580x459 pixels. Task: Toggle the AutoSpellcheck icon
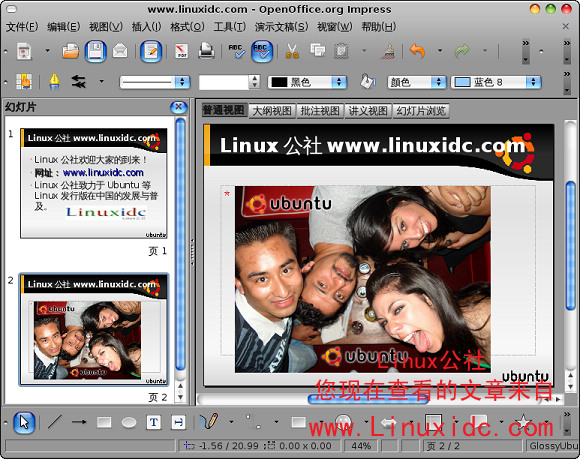point(262,51)
